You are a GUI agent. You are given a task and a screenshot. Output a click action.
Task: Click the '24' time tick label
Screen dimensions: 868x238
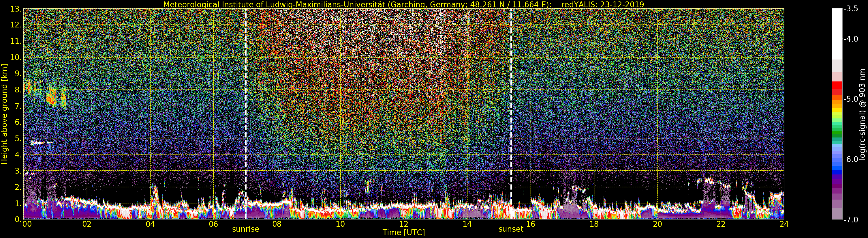point(784,224)
